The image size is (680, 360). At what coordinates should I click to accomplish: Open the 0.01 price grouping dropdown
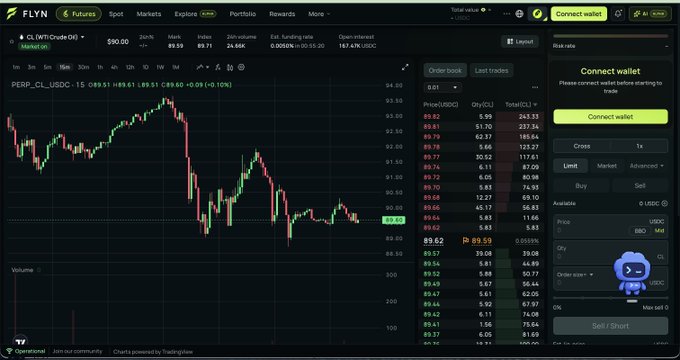click(x=442, y=88)
